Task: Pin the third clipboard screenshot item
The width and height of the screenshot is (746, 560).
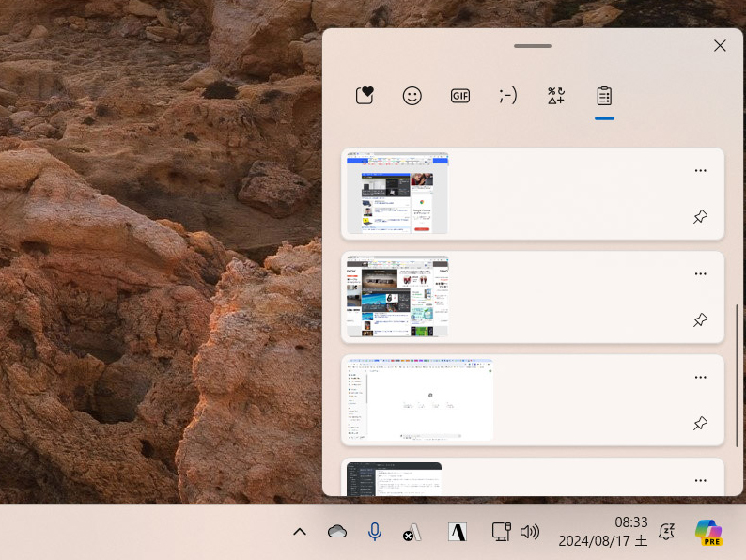Action: [x=700, y=423]
